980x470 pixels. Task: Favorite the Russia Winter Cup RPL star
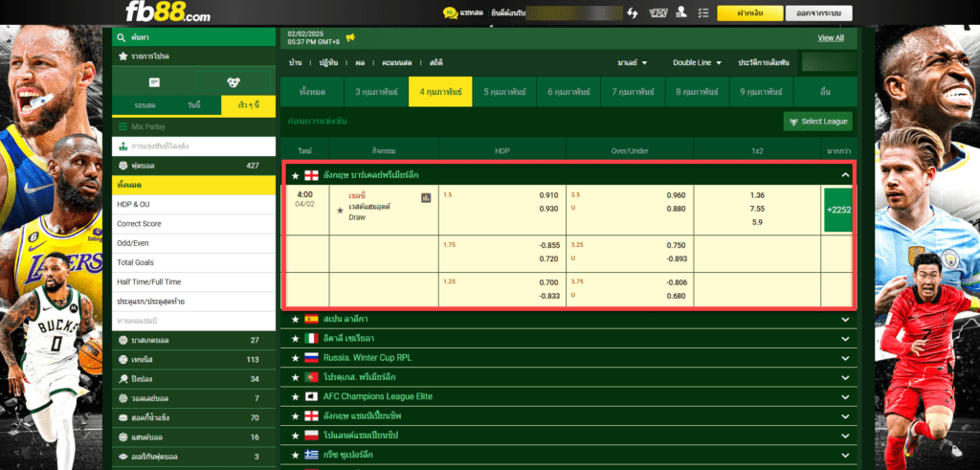coord(295,358)
